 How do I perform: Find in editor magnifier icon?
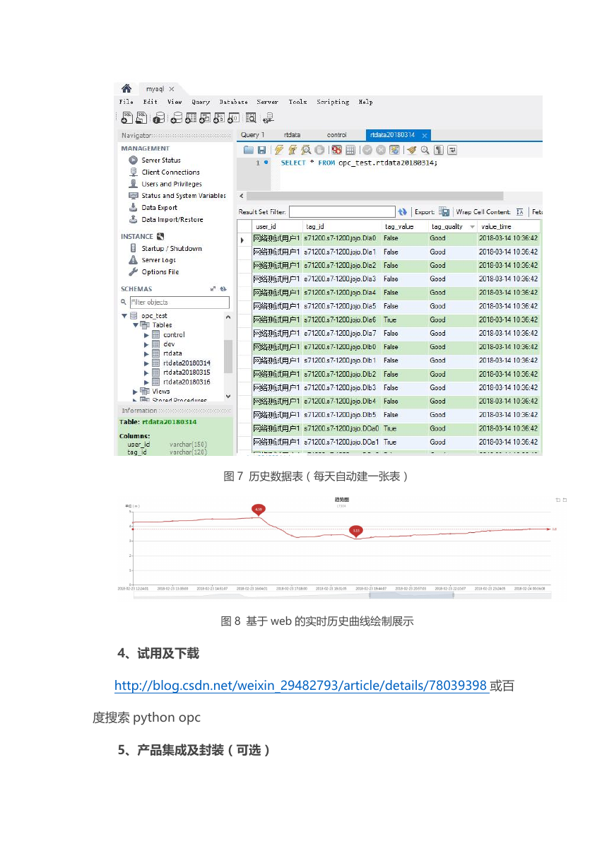425,151
